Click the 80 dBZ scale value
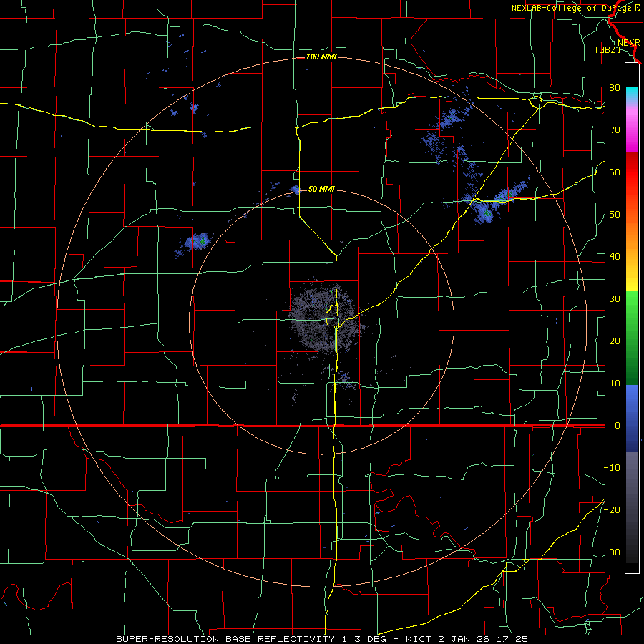Screen dimensions: 644x644 pyautogui.click(x=615, y=87)
